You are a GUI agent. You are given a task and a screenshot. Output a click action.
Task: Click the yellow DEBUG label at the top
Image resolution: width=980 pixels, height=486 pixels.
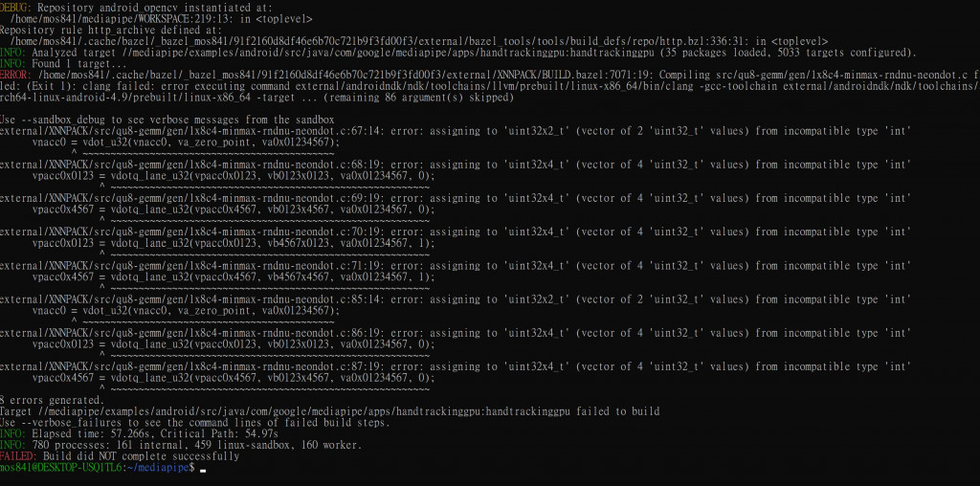pyautogui.click(x=15, y=8)
